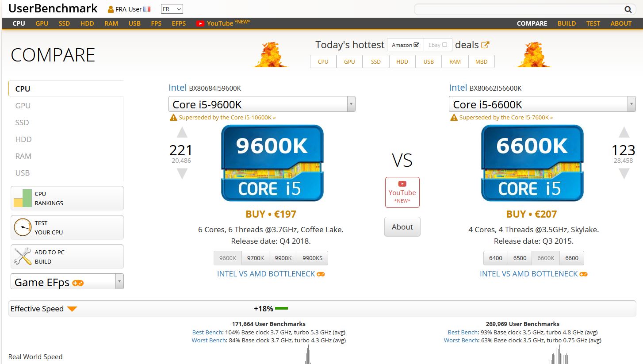The image size is (643, 364).
Task: Click the Add to PC Build tools icon
Action: tap(23, 257)
